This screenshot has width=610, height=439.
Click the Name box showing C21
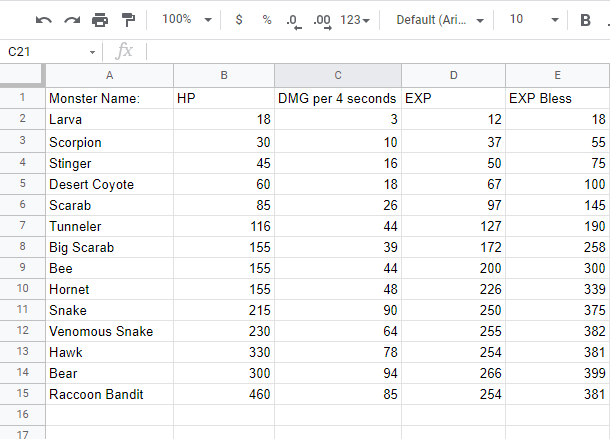tap(47, 52)
